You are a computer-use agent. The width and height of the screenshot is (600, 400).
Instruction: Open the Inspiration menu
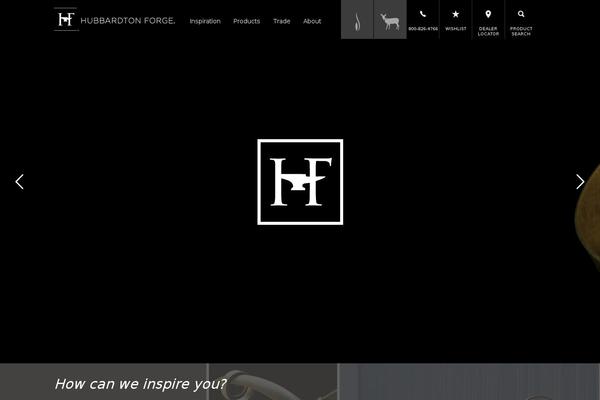(x=205, y=21)
